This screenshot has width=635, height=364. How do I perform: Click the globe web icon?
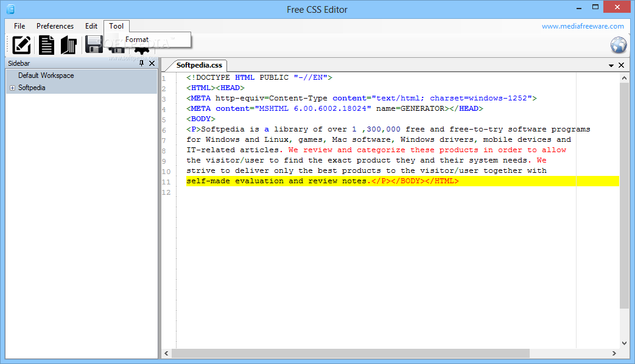click(619, 45)
